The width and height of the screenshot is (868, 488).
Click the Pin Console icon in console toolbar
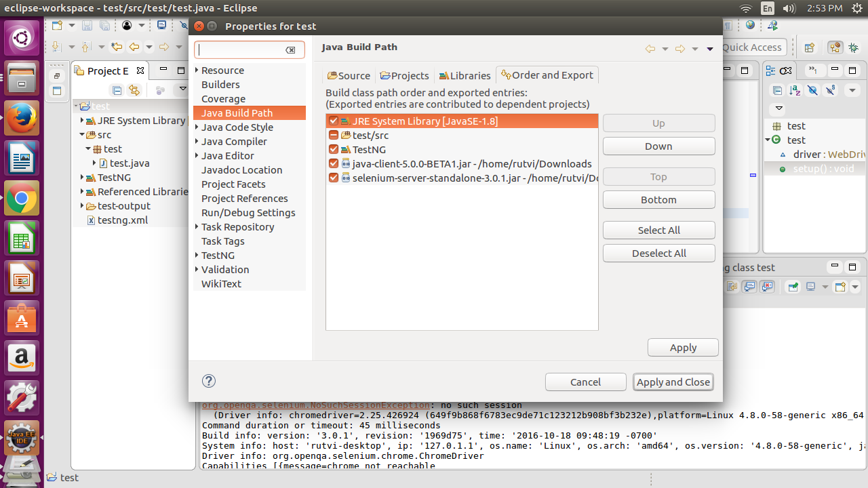coord(793,287)
